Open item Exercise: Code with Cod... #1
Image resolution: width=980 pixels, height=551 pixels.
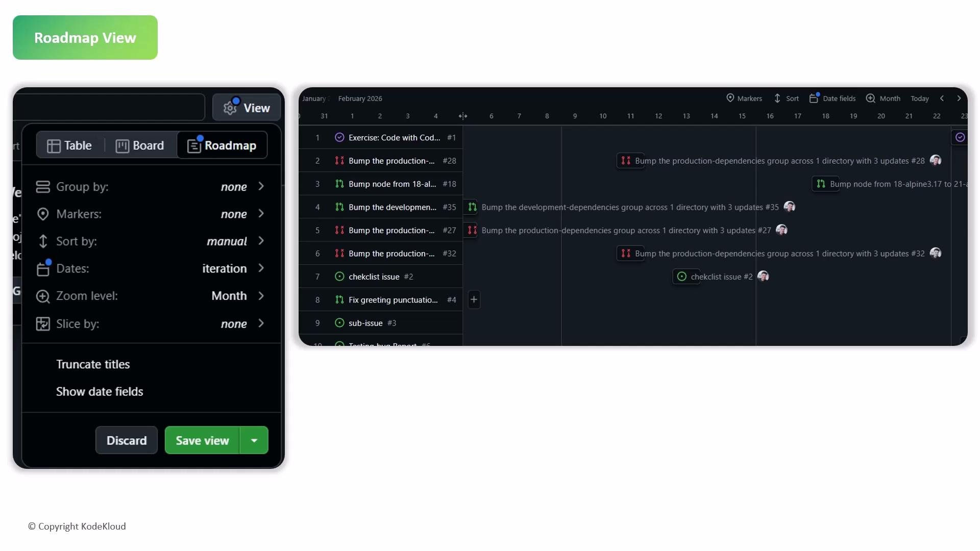(x=394, y=138)
